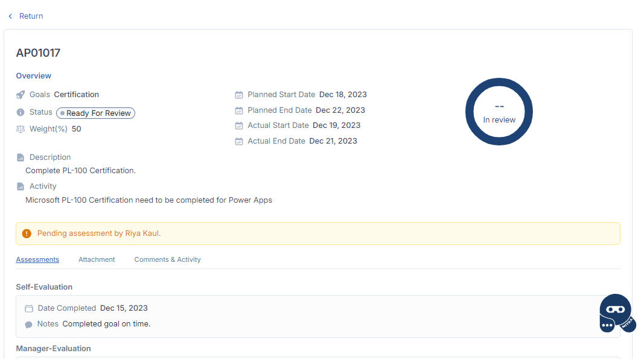
Task: Click the Actual End Date calendar icon
Action: 238,141
